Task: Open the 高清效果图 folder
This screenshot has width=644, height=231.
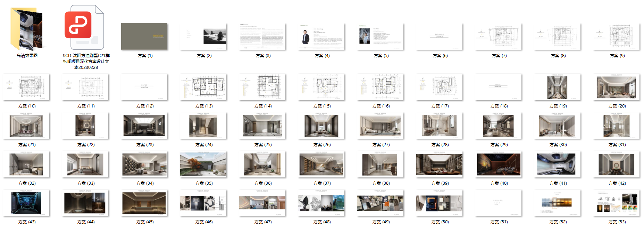Action: (27, 29)
